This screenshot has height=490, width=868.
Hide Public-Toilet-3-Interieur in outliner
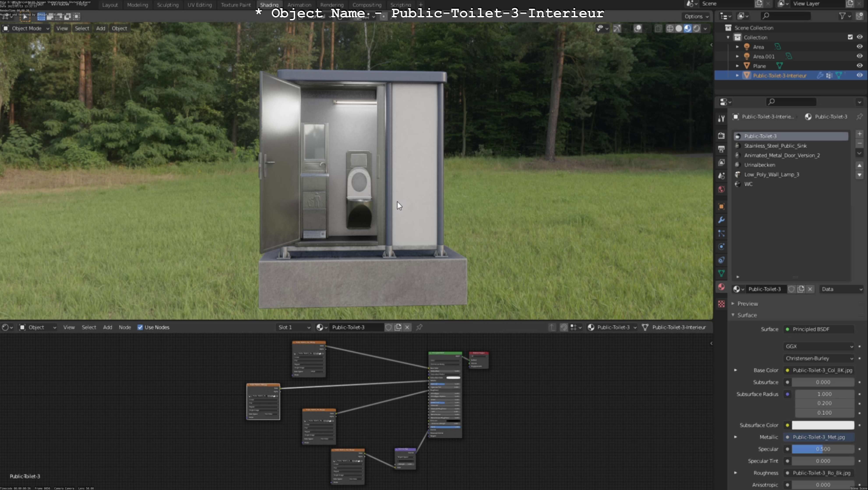(860, 75)
